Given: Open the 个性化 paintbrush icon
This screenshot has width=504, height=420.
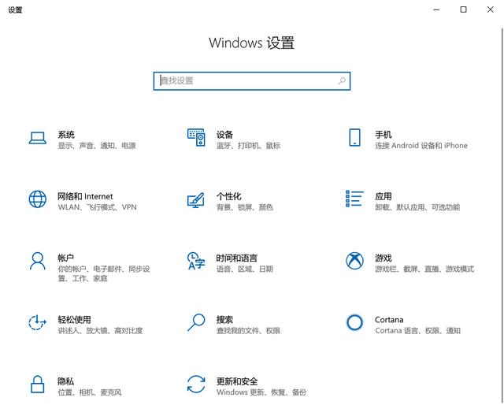Looking at the screenshot, I should 196,200.
